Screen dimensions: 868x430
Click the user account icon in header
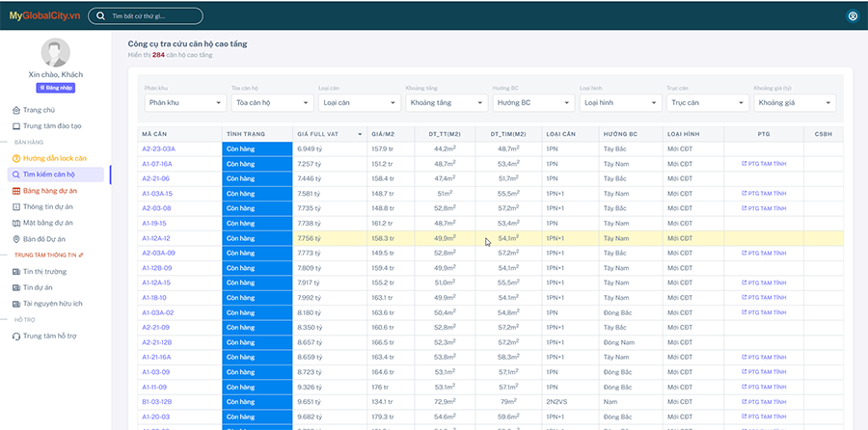[852, 16]
